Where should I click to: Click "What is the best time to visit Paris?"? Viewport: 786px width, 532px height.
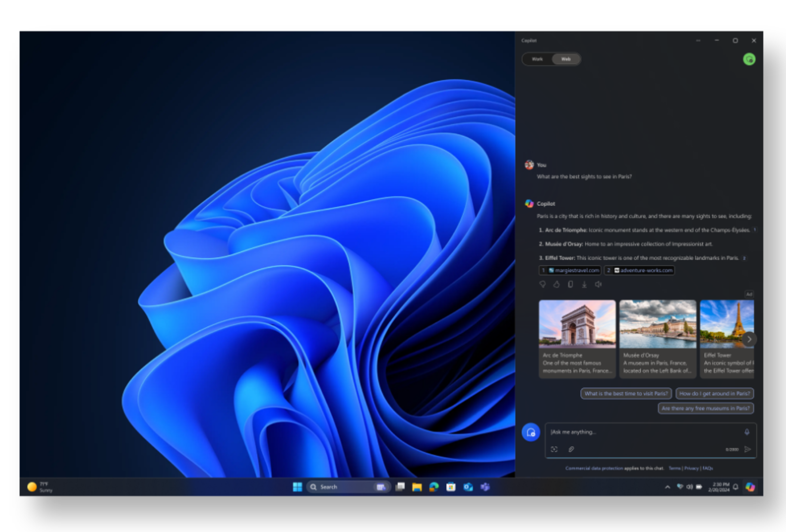click(x=626, y=394)
